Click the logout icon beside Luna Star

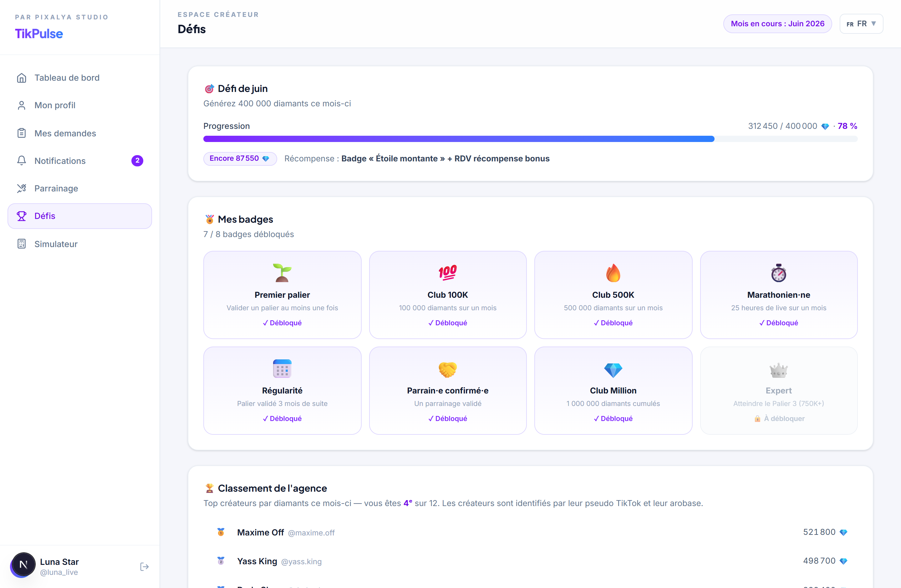(144, 566)
